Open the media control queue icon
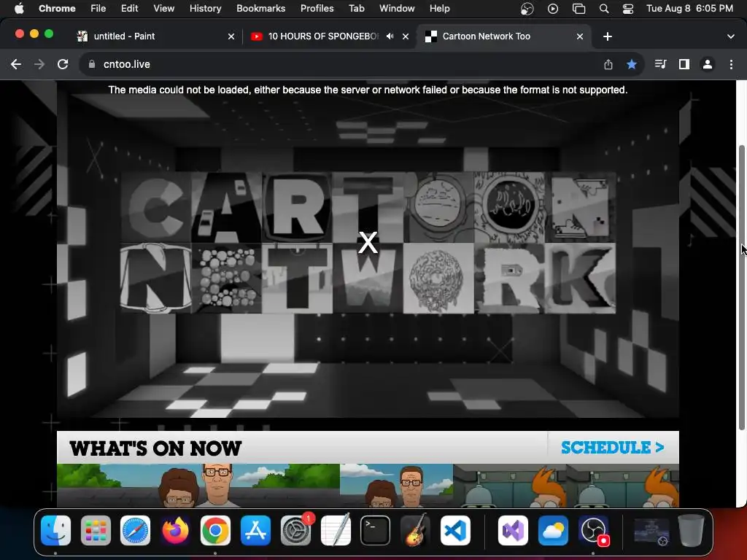747x560 pixels. [x=660, y=64]
